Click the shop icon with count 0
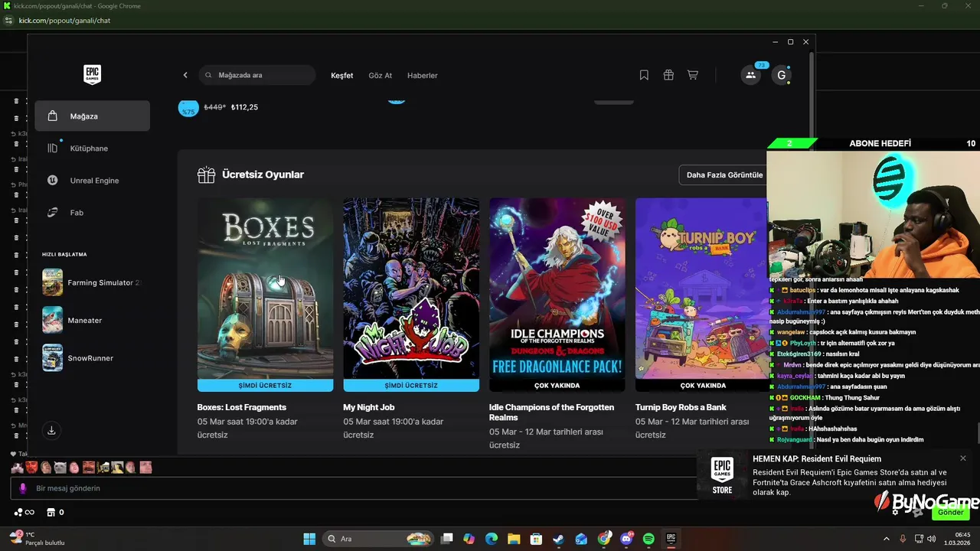Viewport: 980px width, 551px height. click(54, 512)
